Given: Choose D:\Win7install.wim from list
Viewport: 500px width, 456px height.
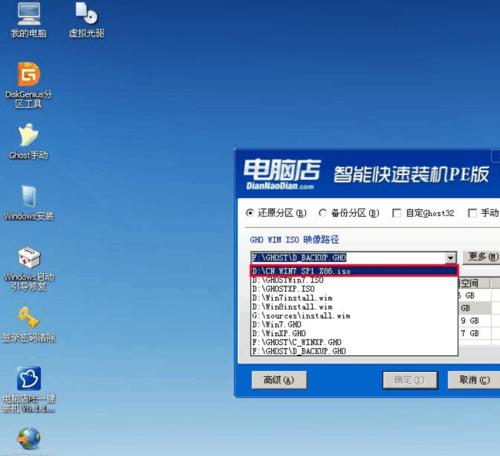Looking at the screenshot, I should coord(354,298).
